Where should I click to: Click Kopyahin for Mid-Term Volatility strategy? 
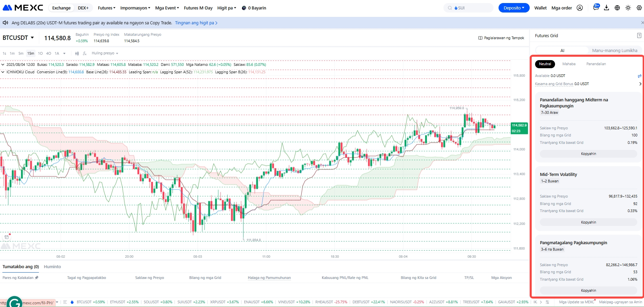pyautogui.click(x=589, y=222)
